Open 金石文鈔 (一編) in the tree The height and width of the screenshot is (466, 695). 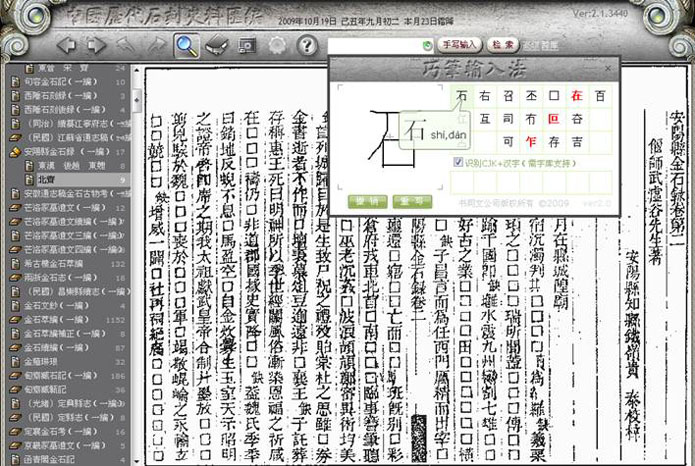(56, 305)
